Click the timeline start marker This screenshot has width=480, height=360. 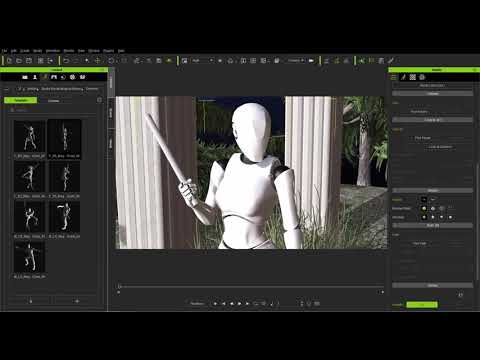pos(119,292)
